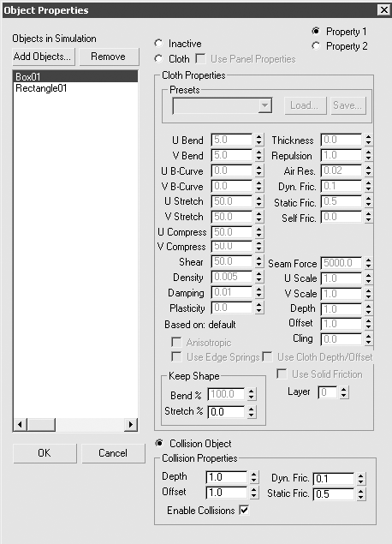This screenshot has width=392, height=544.
Task: Click the Remove button
Action: [110, 57]
